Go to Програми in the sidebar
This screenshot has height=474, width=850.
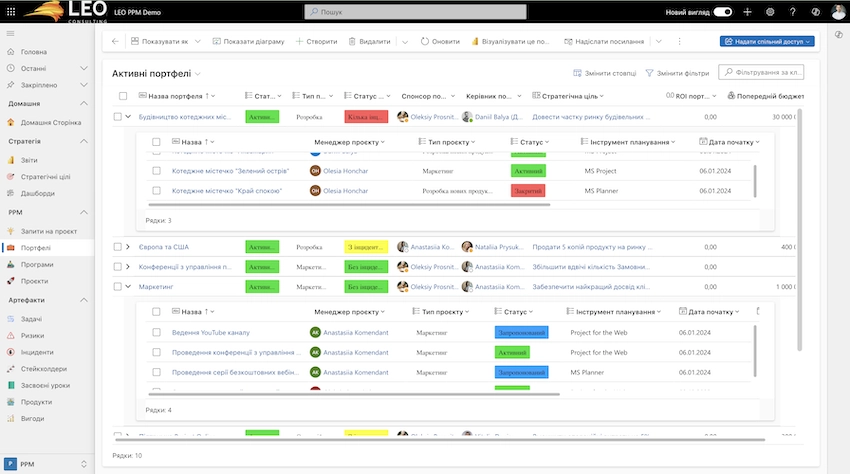(37, 264)
